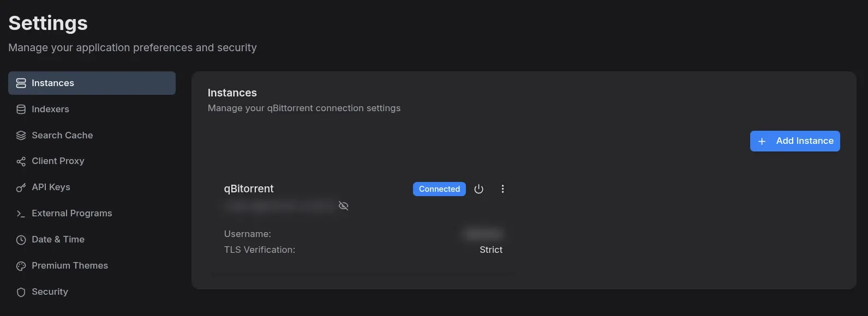Go to the Client Proxy settings
868x316 pixels.
click(x=58, y=161)
